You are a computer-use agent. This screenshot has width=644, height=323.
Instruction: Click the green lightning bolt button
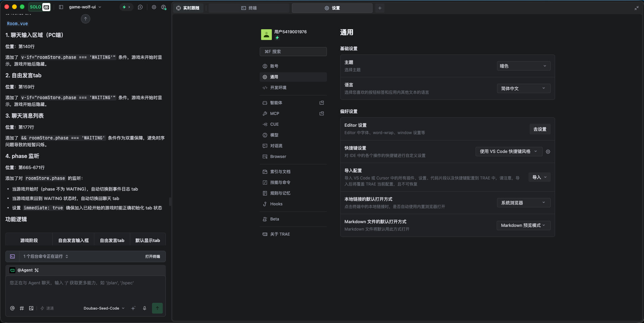pyautogui.click(x=126, y=7)
